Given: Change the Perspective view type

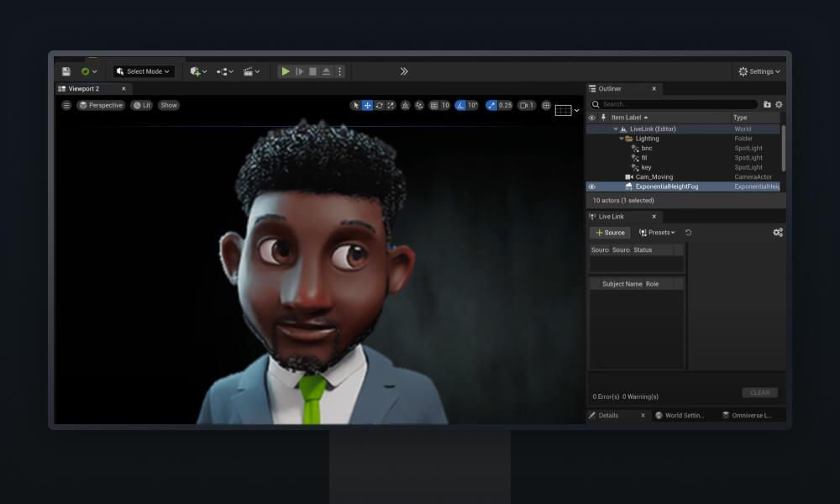Looking at the screenshot, I should [x=101, y=106].
